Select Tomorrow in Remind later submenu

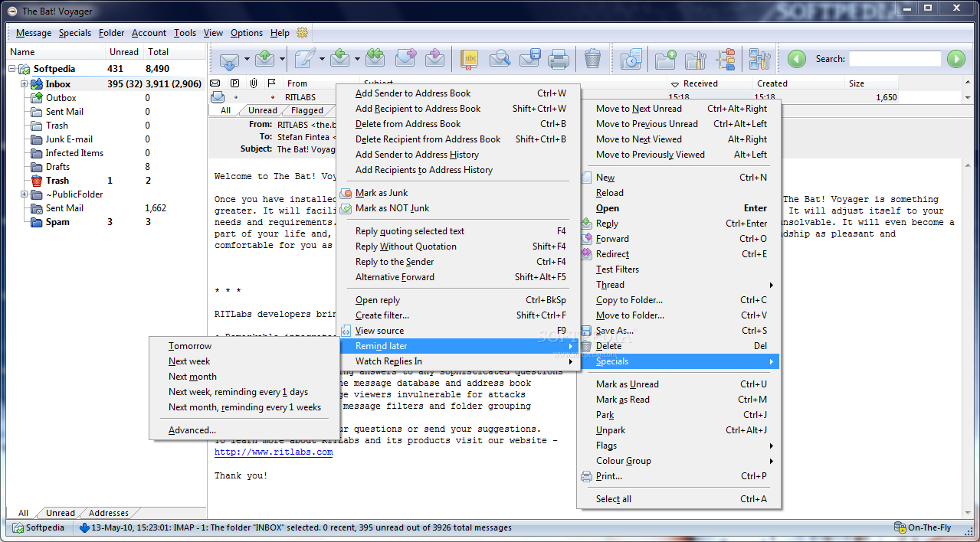pos(244,346)
